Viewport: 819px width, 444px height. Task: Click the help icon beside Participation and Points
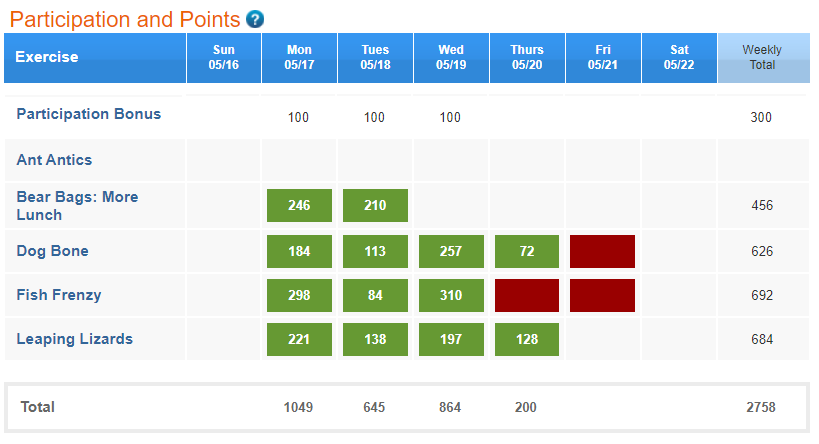[255, 19]
